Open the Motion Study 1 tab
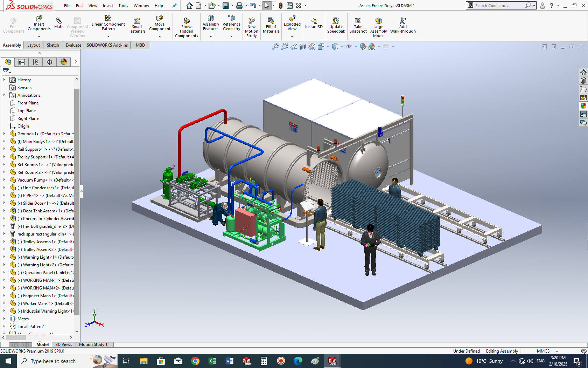This screenshot has height=368, width=588. (93, 345)
